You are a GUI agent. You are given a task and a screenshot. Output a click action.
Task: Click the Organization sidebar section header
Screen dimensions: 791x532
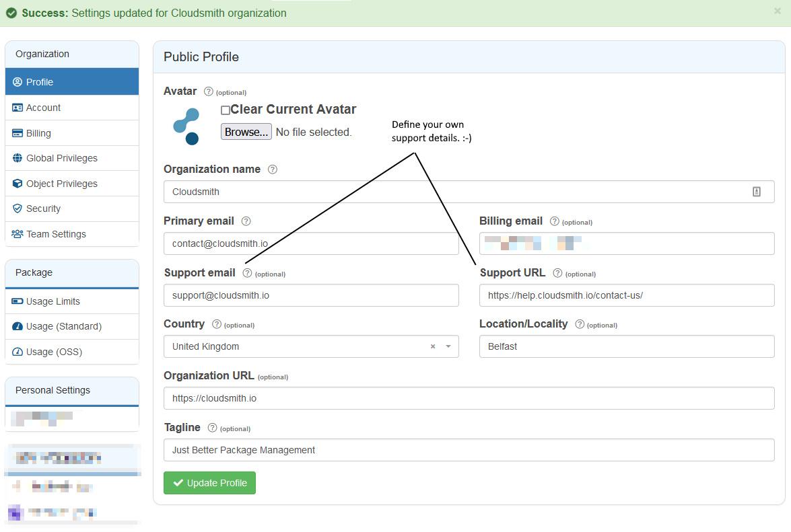point(72,54)
